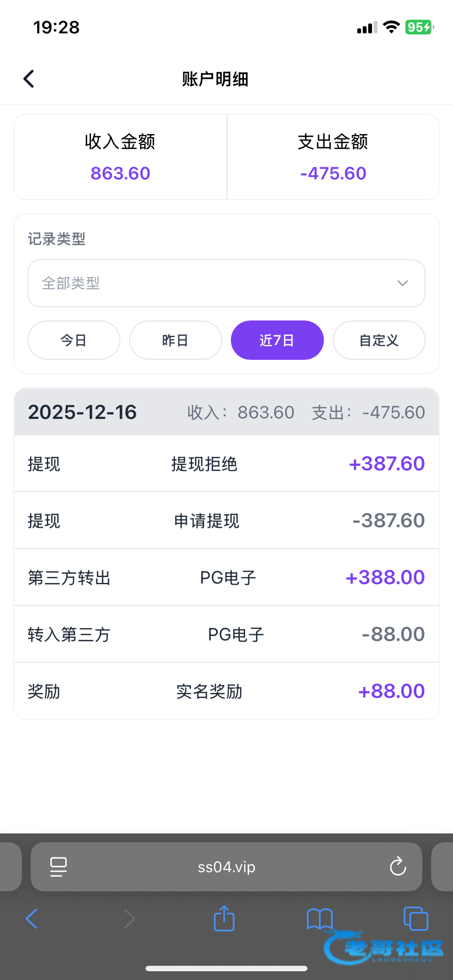The height and width of the screenshot is (980, 453).
Task: Select the 昨日 date filter
Action: pyautogui.click(x=176, y=340)
